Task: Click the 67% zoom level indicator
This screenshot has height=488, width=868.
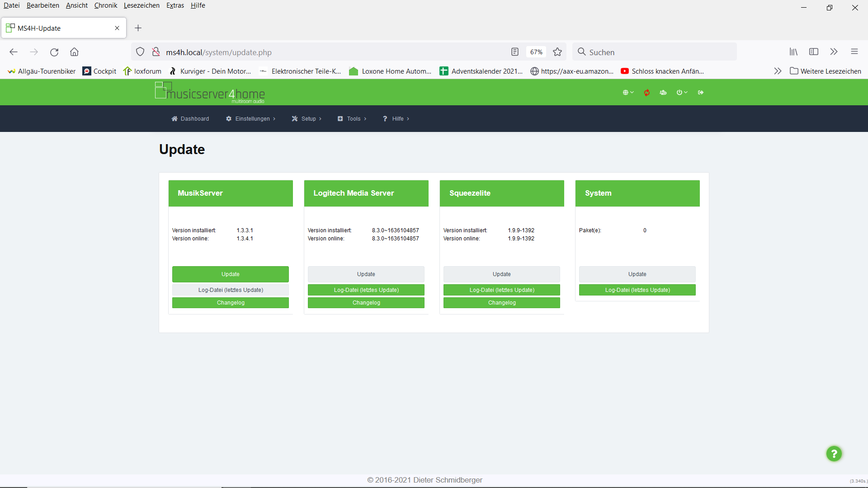Action: click(x=536, y=52)
